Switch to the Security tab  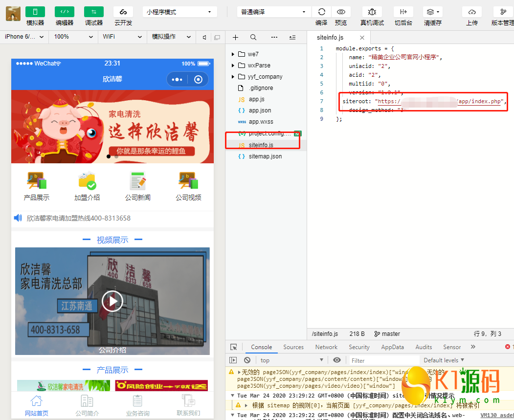[x=359, y=347]
